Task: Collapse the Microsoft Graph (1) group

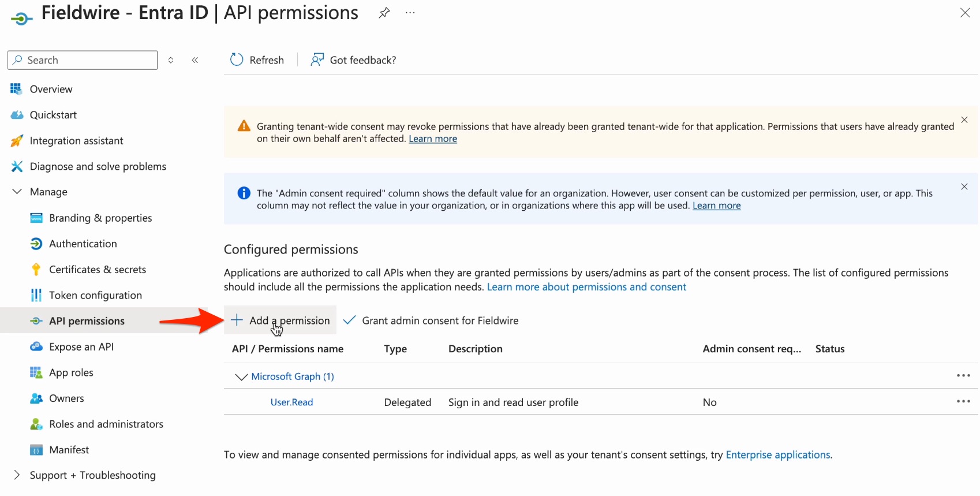Action: pyautogui.click(x=241, y=377)
